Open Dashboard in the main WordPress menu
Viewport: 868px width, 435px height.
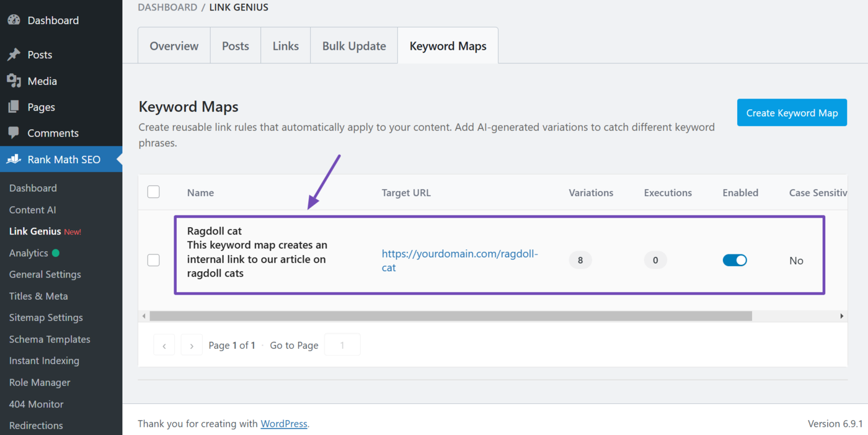click(x=53, y=20)
